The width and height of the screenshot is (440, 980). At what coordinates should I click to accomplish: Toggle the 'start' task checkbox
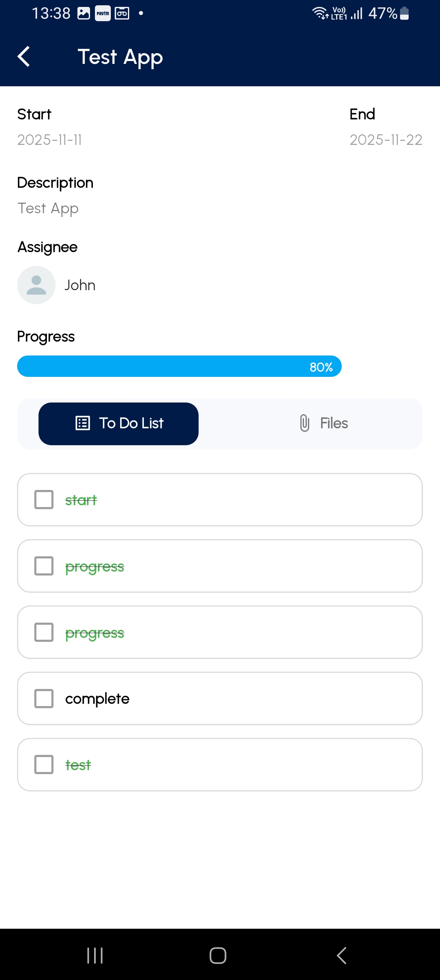point(44,500)
